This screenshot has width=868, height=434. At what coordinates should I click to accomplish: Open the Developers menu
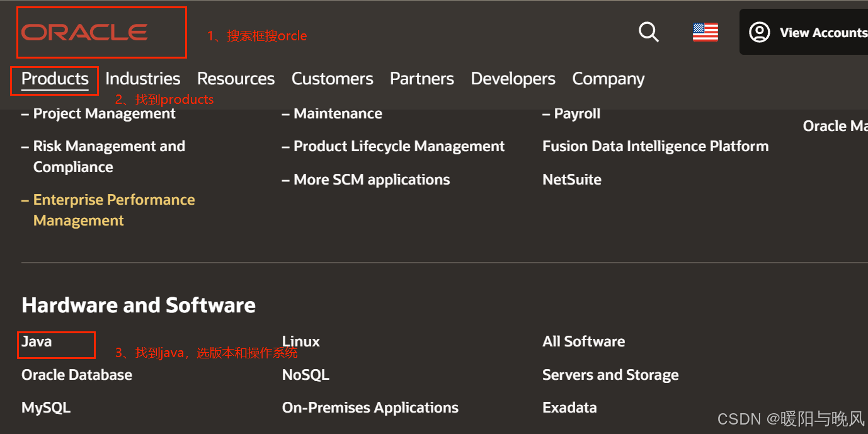(513, 79)
